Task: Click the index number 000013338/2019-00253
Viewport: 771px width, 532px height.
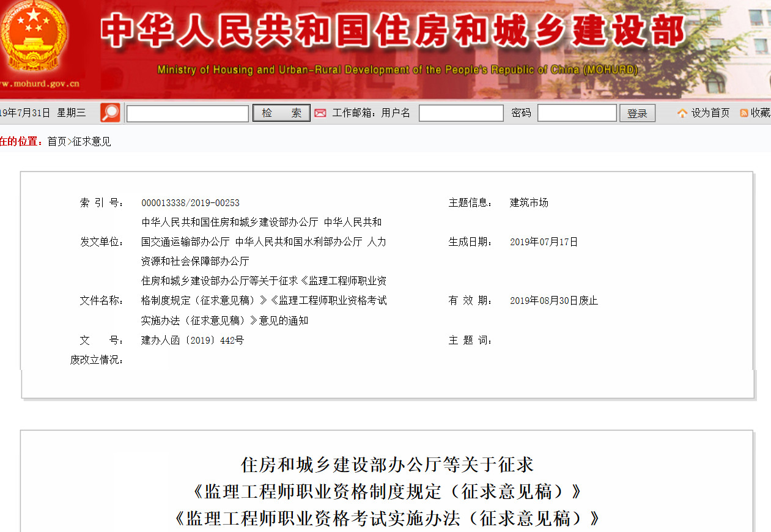Action: 190,203
